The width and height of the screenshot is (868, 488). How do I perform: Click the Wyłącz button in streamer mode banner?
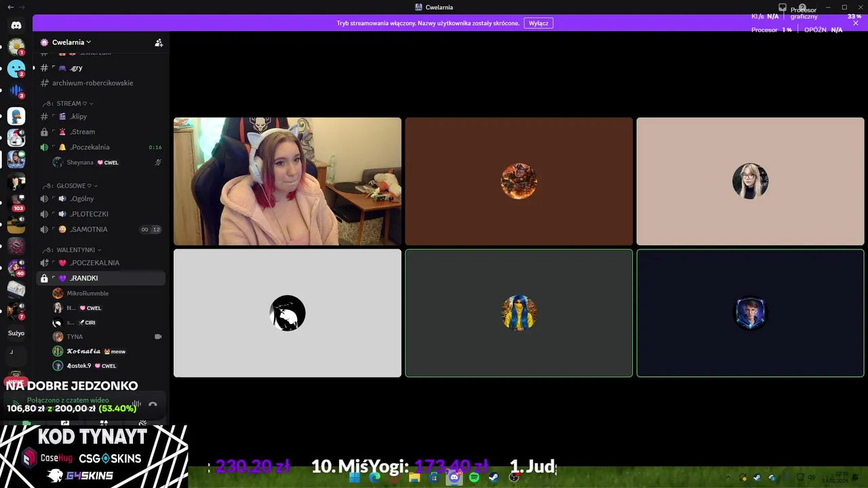(x=538, y=23)
